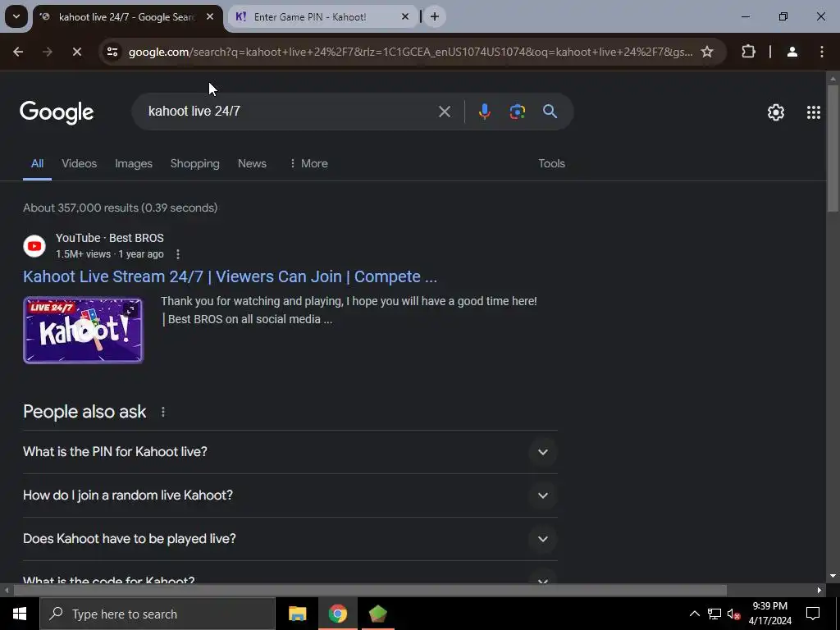Click the horizontal scrollbar thumb

[x=370, y=591]
